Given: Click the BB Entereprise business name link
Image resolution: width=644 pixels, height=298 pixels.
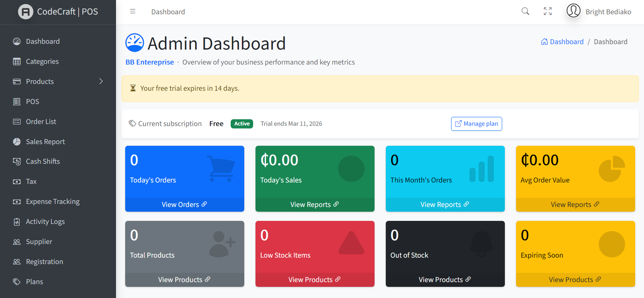Looking at the screenshot, I should pyautogui.click(x=150, y=62).
